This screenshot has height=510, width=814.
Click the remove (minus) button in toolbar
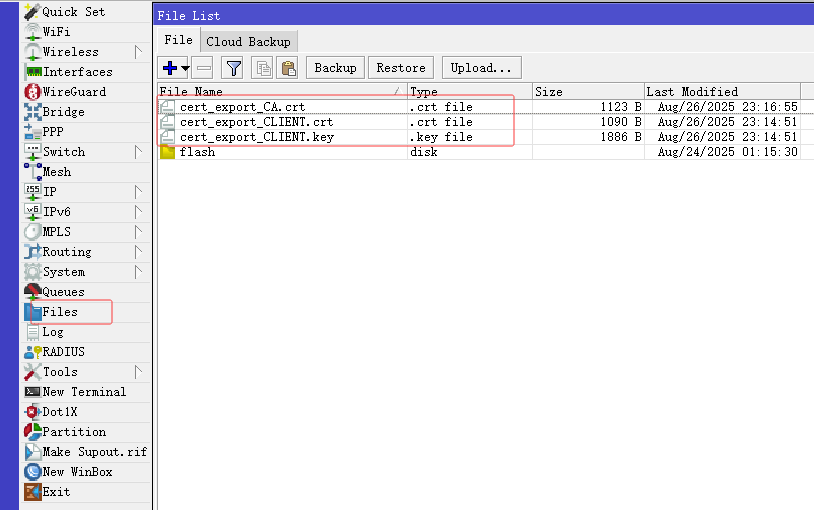pos(203,68)
